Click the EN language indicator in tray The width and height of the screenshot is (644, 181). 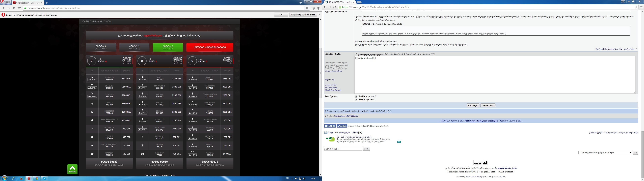[x=287, y=178]
